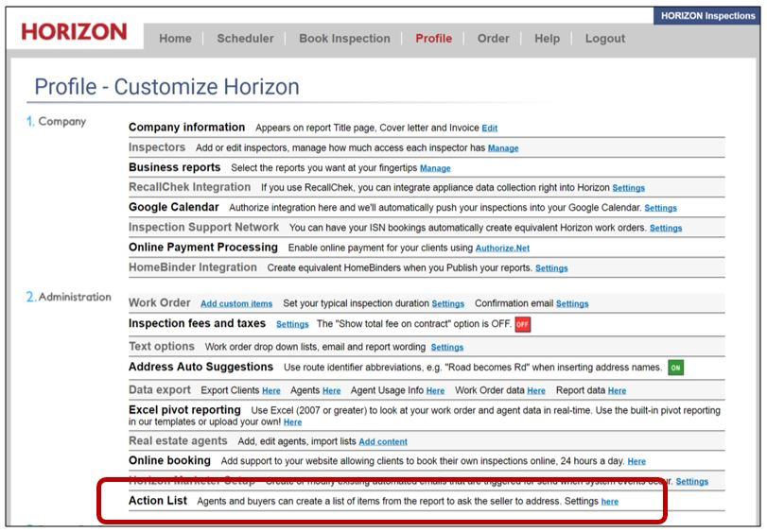Open the Home menu tab
The width and height of the screenshot is (767, 532).
coord(175,39)
